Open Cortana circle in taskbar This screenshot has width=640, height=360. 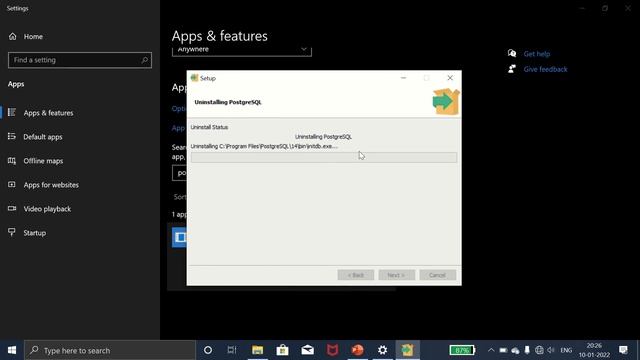(208, 350)
